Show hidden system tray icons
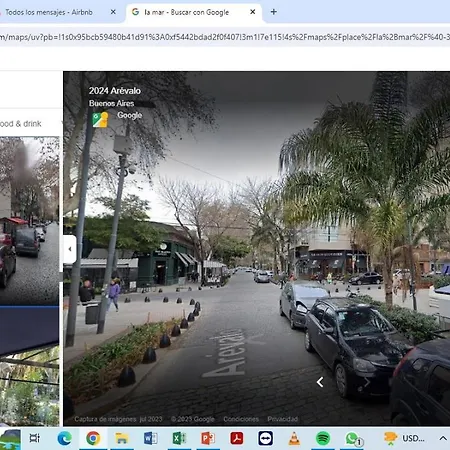450x450 pixels. coord(443,438)
